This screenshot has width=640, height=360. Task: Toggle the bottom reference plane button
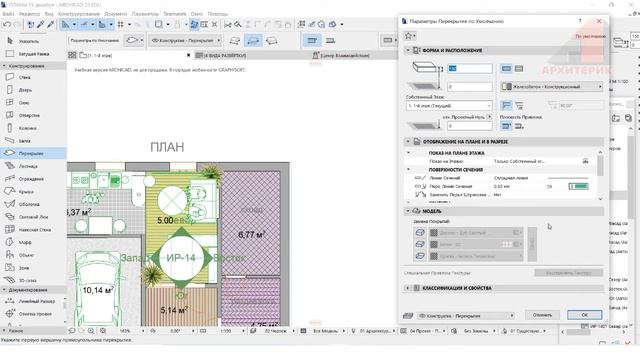tap(519, 126)
